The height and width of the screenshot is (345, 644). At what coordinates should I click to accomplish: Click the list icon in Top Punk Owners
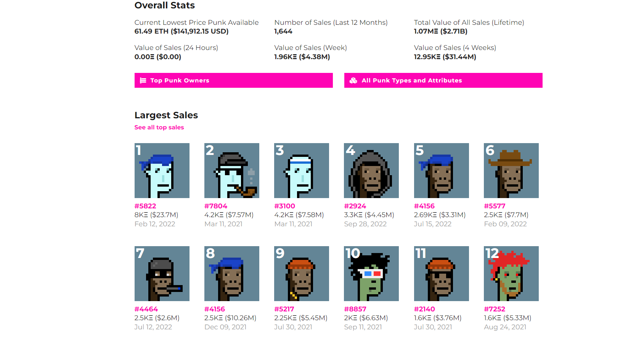point(143,81)
